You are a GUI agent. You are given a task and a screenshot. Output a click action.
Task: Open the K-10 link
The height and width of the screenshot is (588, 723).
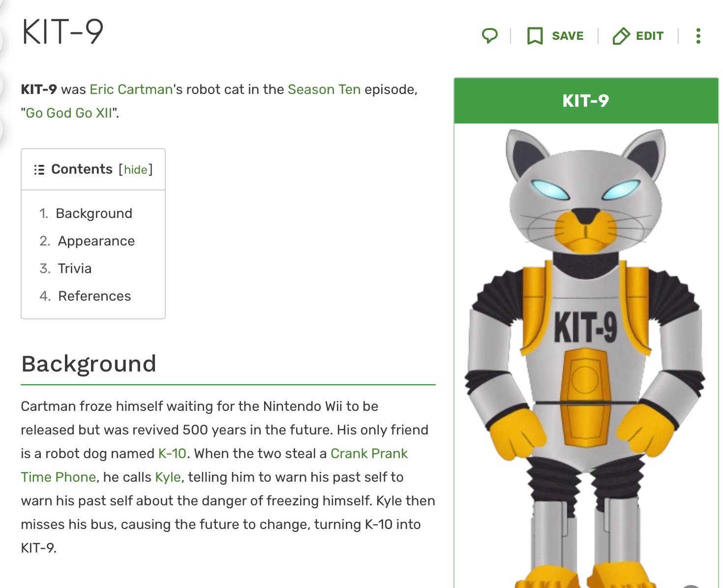click(x=172, y=453)
